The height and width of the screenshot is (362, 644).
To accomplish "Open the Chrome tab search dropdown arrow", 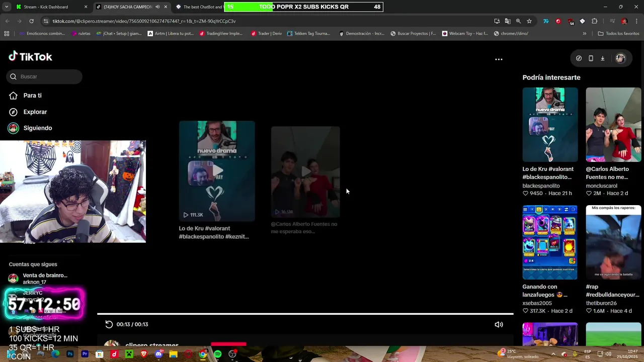I will click(x=6, y=7).
